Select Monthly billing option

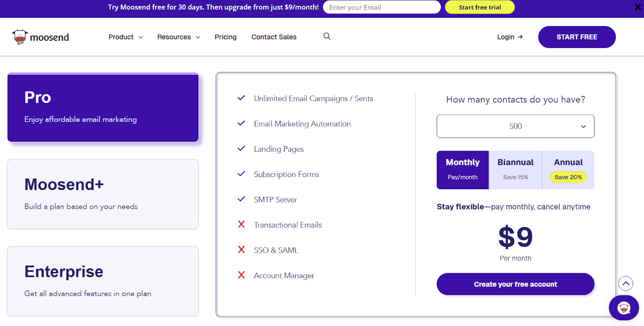pyautogui.click(x=462, y=170)
